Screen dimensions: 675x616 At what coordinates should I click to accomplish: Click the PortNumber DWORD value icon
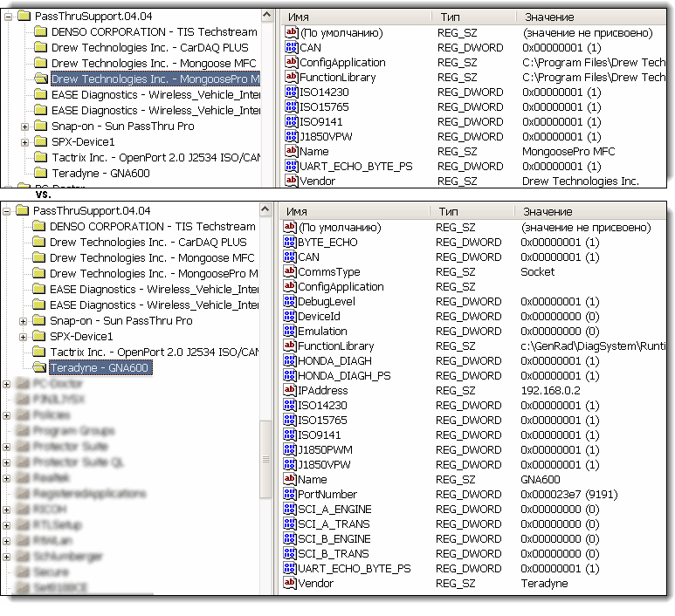[290, 495]
